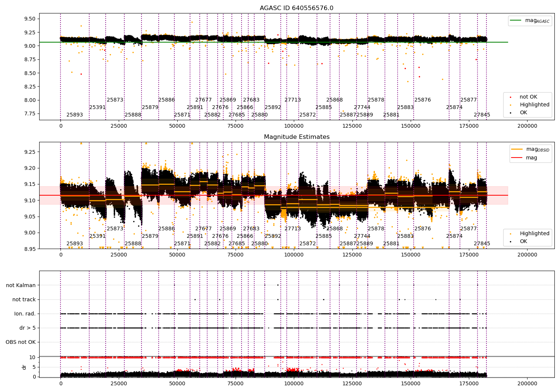Click OBSID label '25883' in middle panel
Screen dimensions: 560x392
[x=405, y=236]
